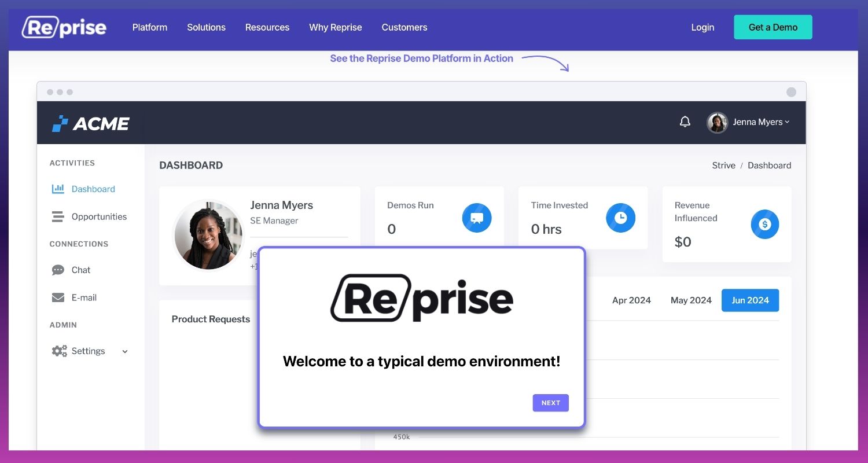Screen dimensions: 868x463
Task: Open Opportunities from the sidebar
Action: (99, 216)
